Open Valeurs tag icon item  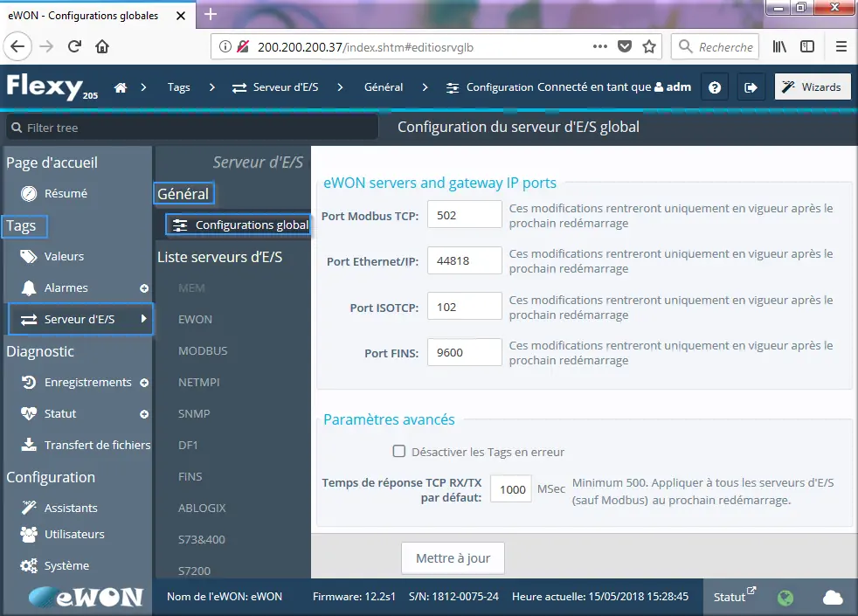coord(52,256)
